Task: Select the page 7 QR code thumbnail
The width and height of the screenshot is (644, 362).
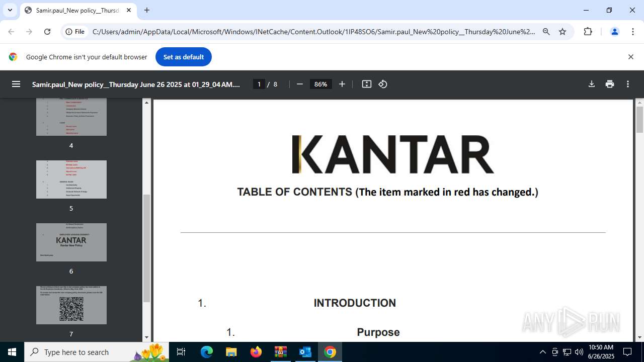Action: pos(71,305)
